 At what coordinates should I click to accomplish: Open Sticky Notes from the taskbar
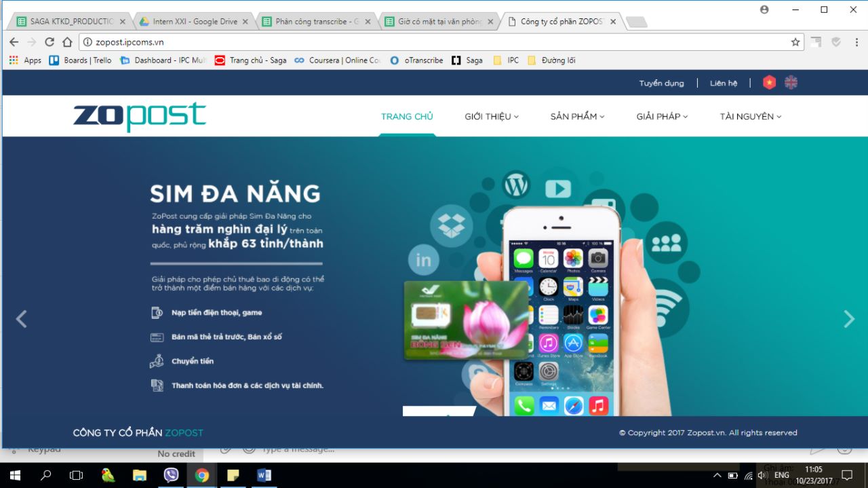[x=233, y=475]
